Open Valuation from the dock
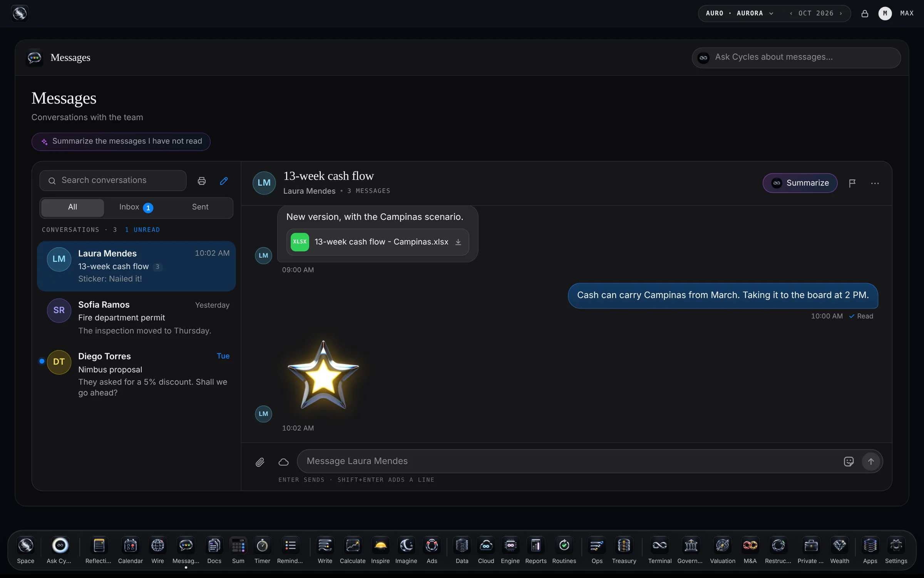This screenshot has width=924, height=578. coord(723,550)
